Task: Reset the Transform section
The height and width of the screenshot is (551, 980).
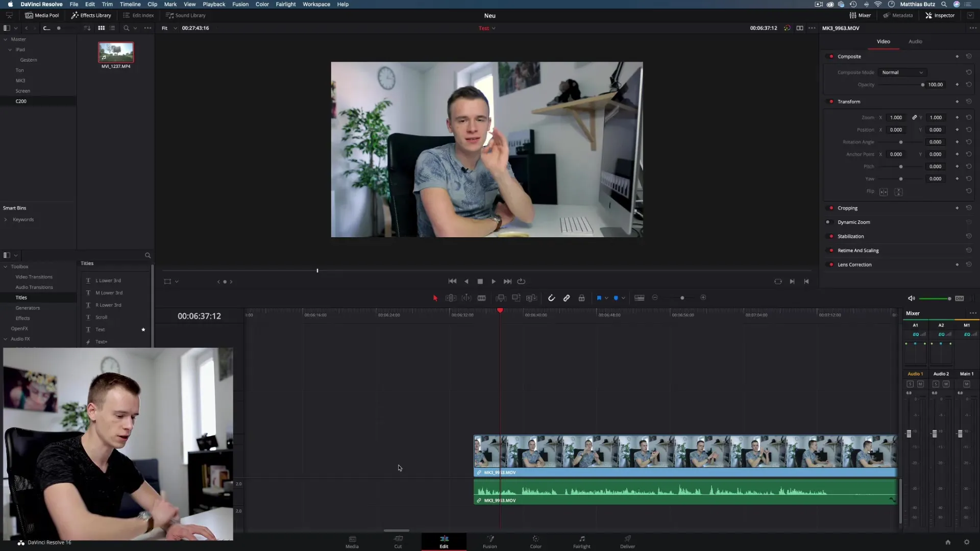Action: pyautogui.click(x=968, y=102)
